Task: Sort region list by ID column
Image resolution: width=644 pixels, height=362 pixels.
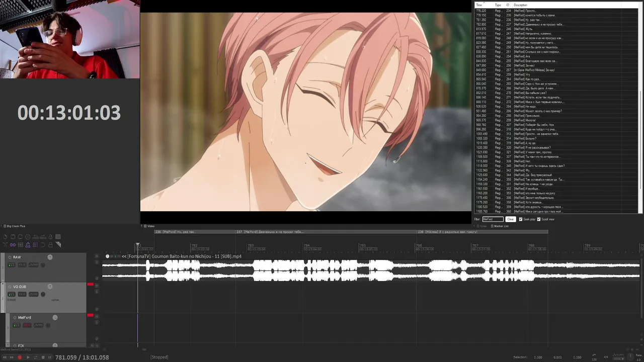Action: tap(508, 5)
